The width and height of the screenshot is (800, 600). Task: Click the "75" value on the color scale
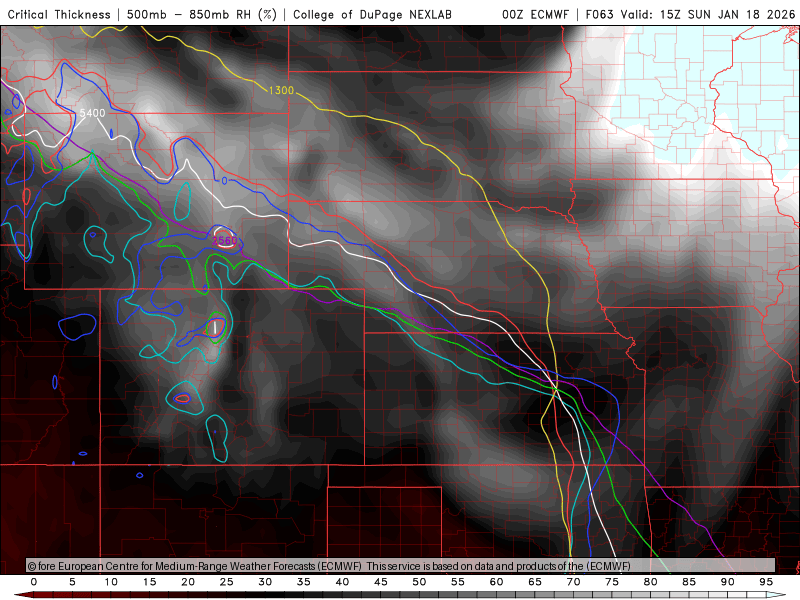click(x=612, y=582)
